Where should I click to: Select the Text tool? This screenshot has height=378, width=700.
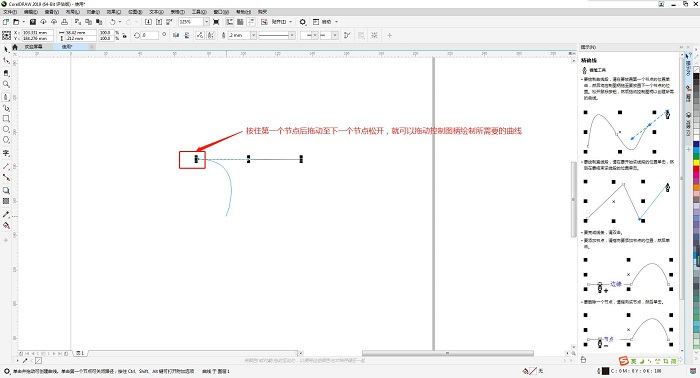click(x=6, y=153)
